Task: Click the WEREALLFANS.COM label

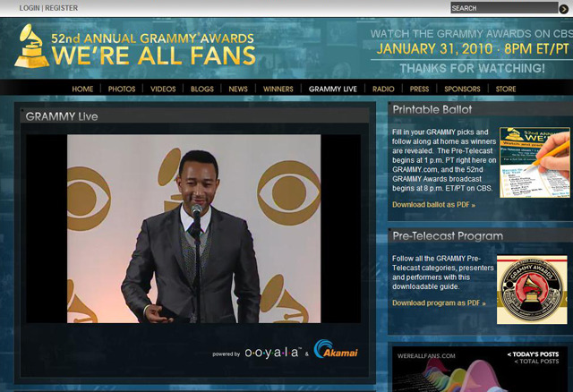Action: (x=426, y=356)
